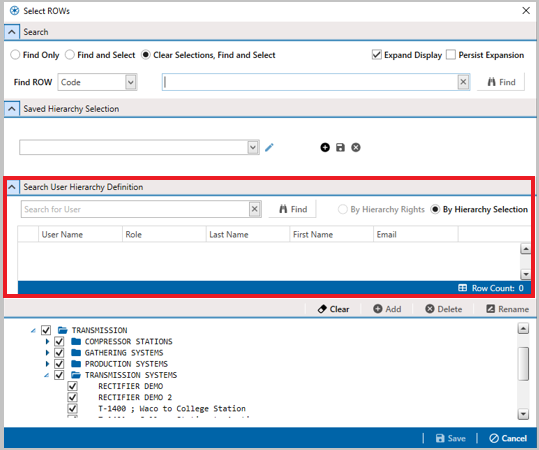Click the hierarchy tree vertical scrollbar thumb
Screen dimensions: 539x450
(523, 364)
